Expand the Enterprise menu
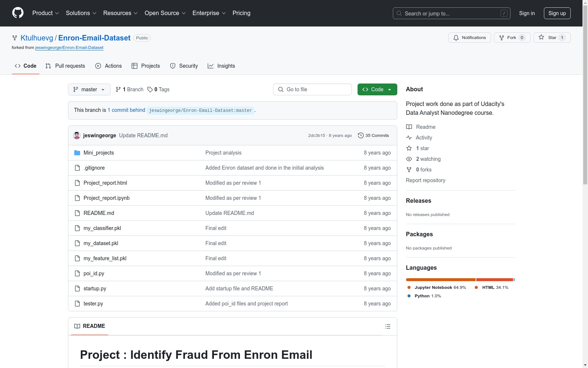Image resolution: width=588 pixels, height=368 pixels. pyautogui.click(x=209, y=13)
